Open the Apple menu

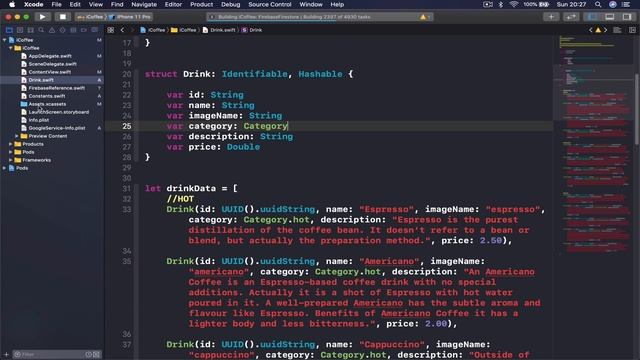click(12, 4)
